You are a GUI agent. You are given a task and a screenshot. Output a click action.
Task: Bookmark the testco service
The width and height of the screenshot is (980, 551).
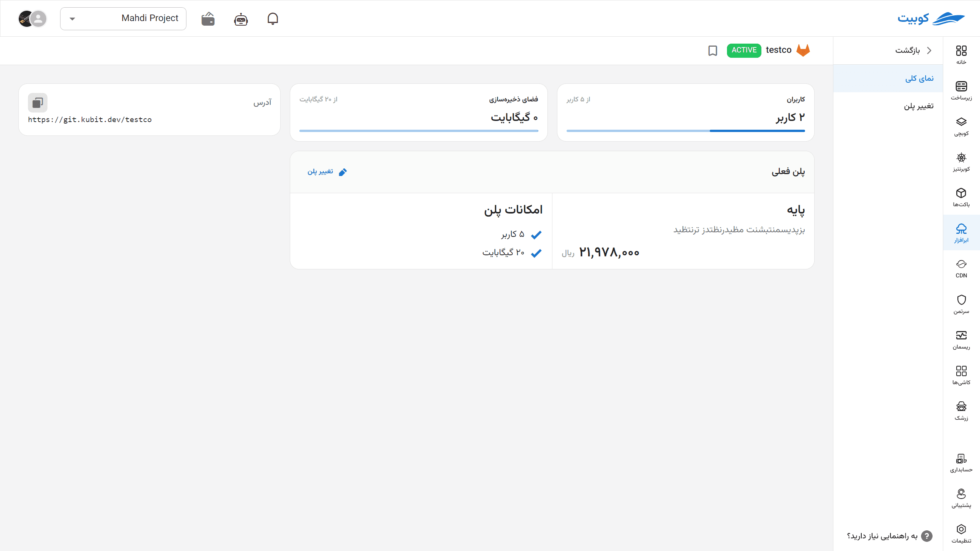(712, 51)
